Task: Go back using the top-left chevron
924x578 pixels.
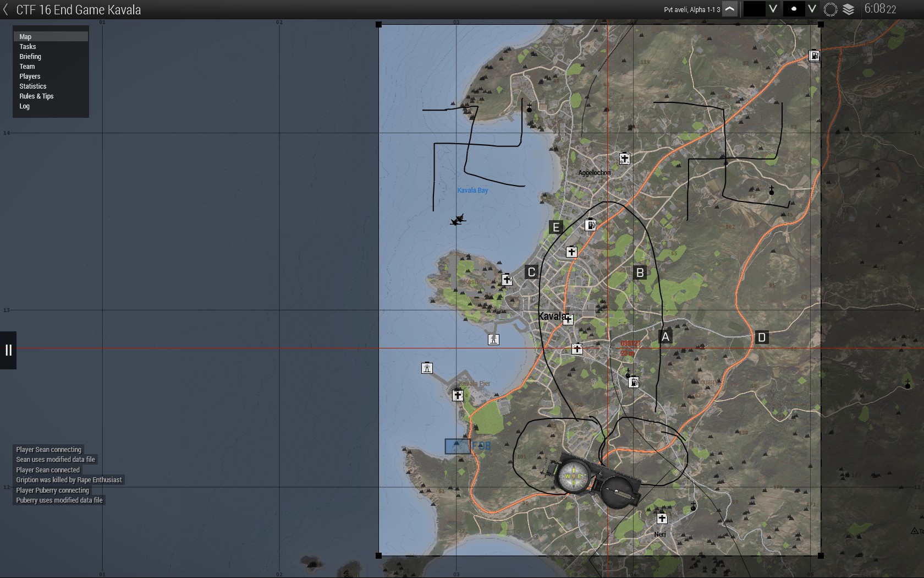Action: pyautogui.click(x=5, y=9)
